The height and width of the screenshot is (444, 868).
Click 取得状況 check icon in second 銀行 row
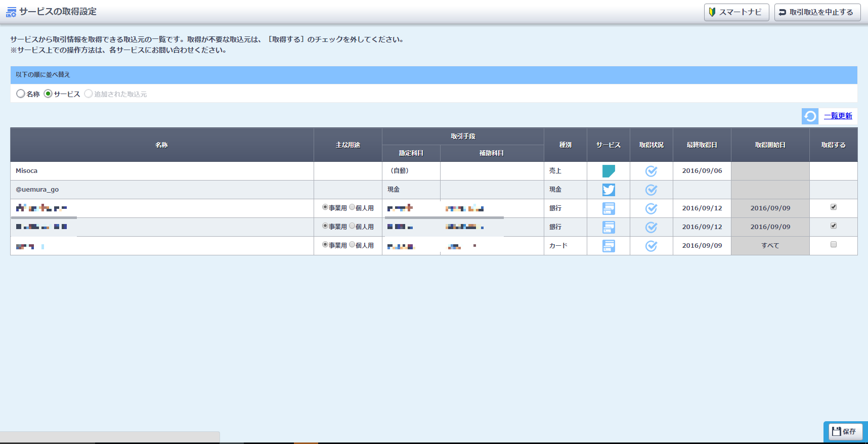tap(652, 227)
